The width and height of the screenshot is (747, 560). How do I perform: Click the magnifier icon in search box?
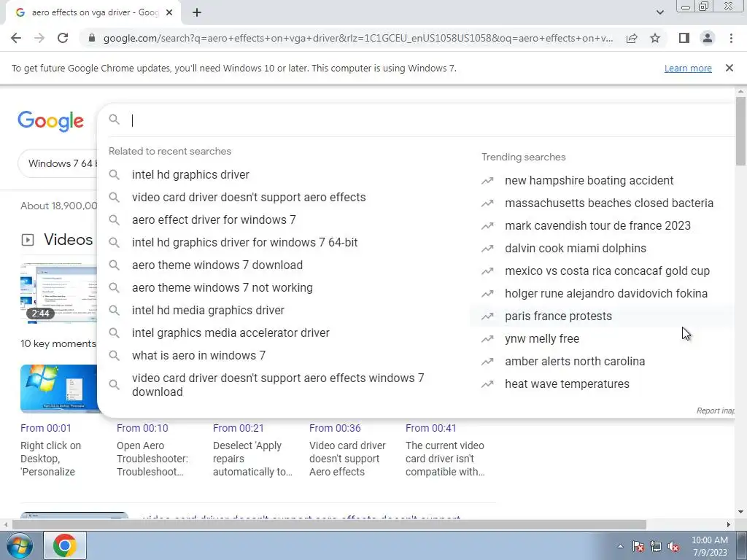pyautogui.click(x=115, y=120)
